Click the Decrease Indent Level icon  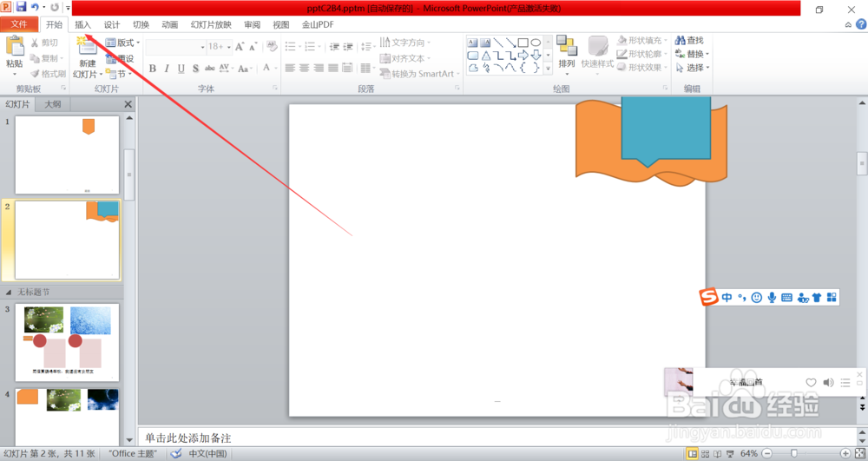(x=334, y=47)
